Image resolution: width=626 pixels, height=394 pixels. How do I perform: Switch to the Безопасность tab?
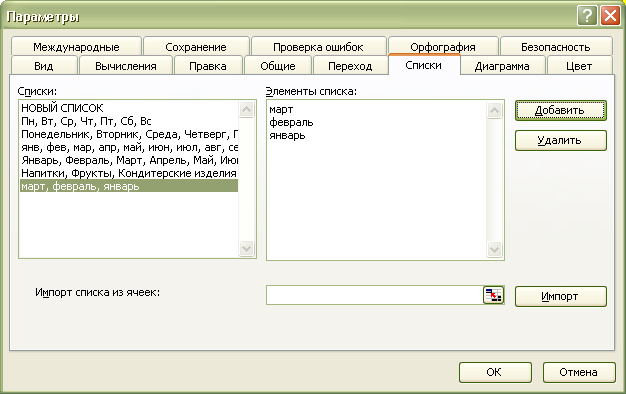point(556,47)
